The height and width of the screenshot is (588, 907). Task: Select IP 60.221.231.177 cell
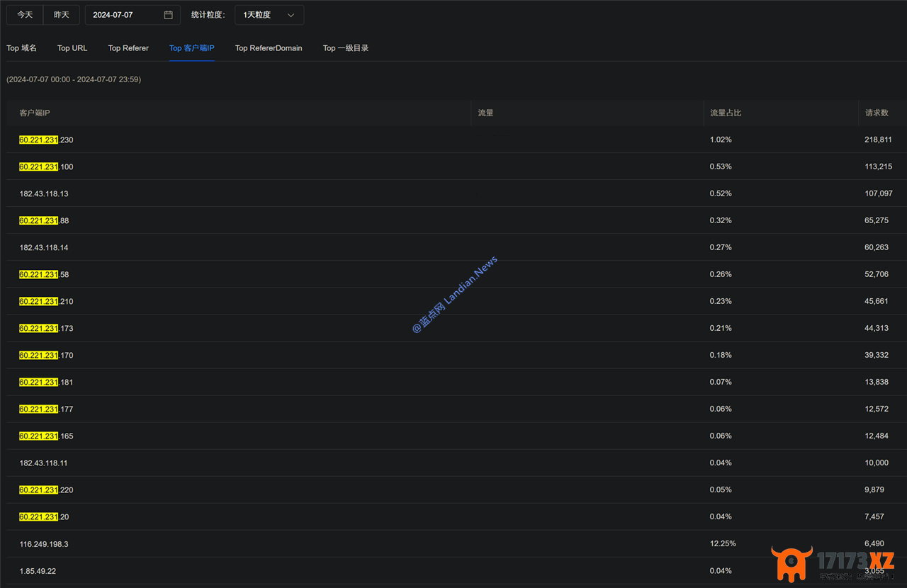[x=46, y=409]
